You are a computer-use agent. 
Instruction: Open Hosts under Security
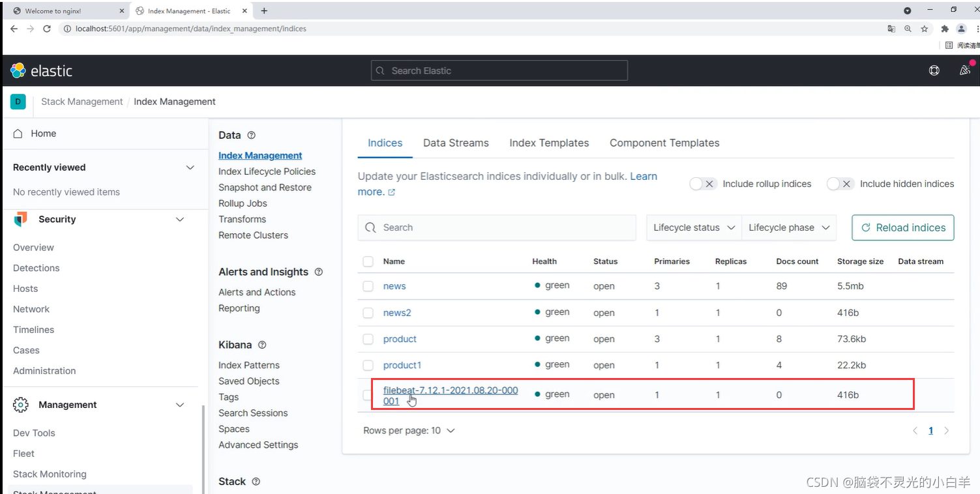[25, 289]
